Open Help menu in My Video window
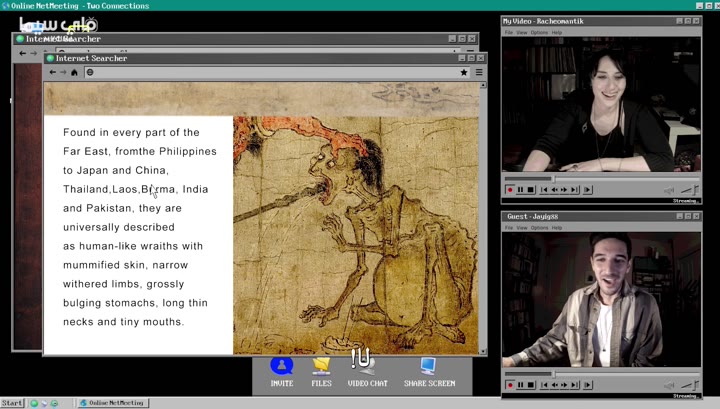Image resolution: width=720 pixels, height=409 pixels. pyautogui.click(x=557, y=33)
